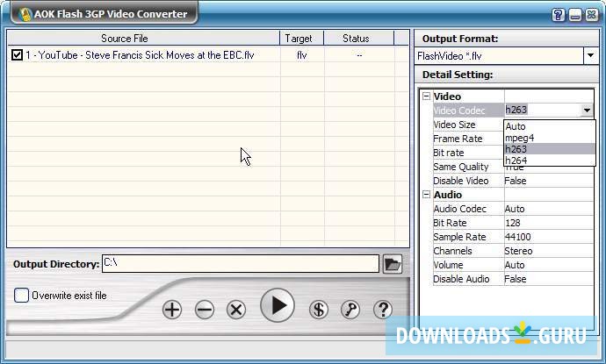Close the converter window
Viewport: 606px width, 364px height.
coord(592,15)
